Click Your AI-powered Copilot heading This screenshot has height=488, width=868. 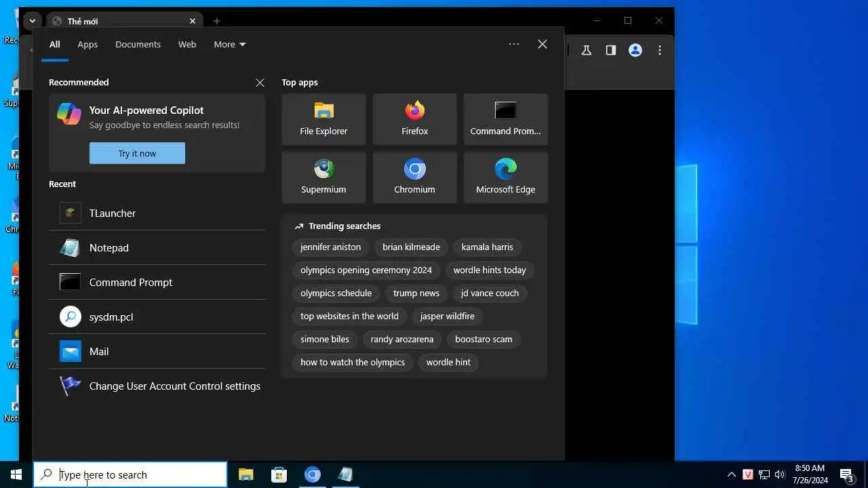[x=146, y=110]
